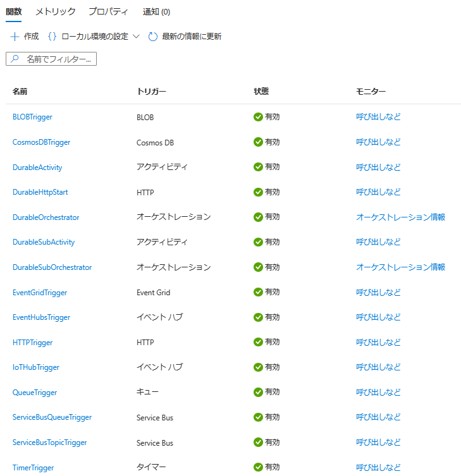Focus the 名前でフィルター input field
Viewport: 461px width, 476px height.
click(51, 59)
